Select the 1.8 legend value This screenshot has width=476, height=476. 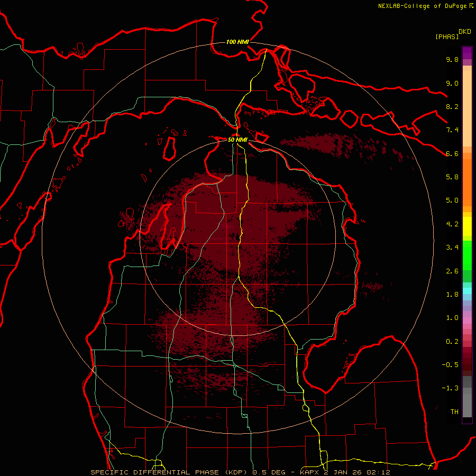click(x=452, y=295)
